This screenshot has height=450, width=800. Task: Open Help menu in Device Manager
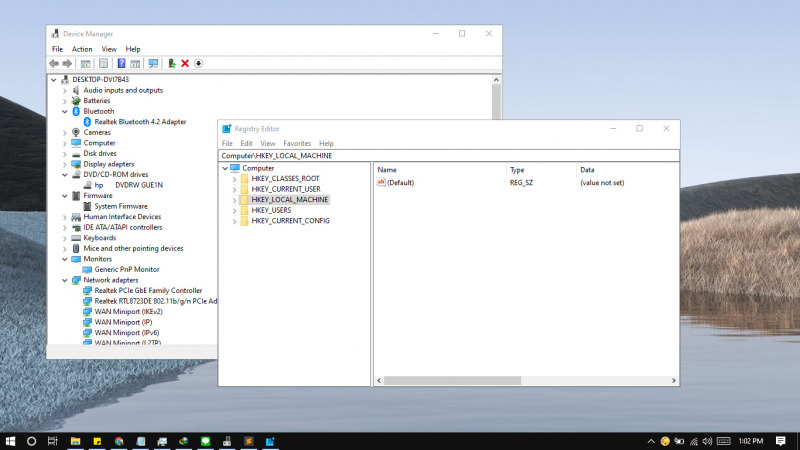pyautogui.click(x=133, y=49)
